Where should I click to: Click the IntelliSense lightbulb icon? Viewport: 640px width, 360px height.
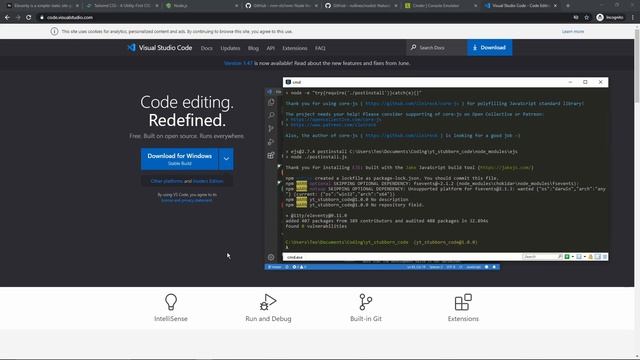[171, 302]
